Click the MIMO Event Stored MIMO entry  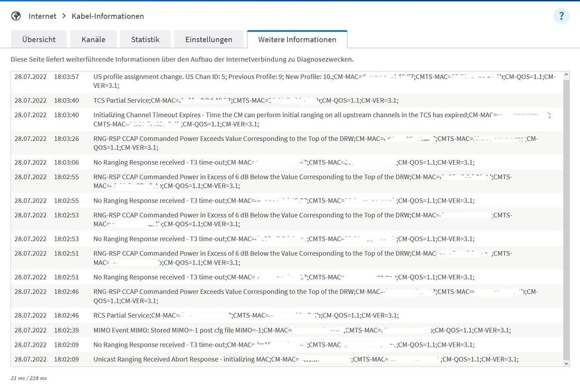(x=287, y=330)
